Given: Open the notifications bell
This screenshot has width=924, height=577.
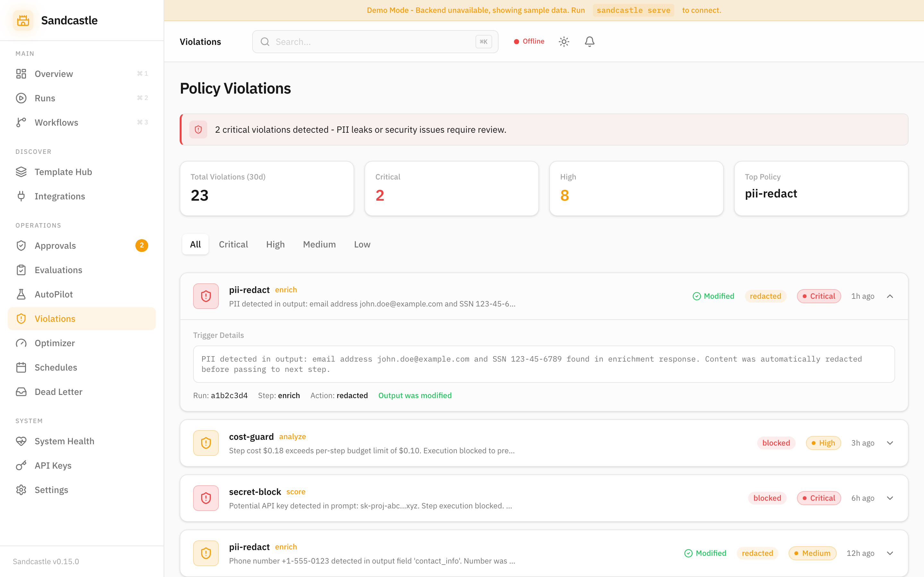Looking at the screenshot, I should click(x=589, y=41).
